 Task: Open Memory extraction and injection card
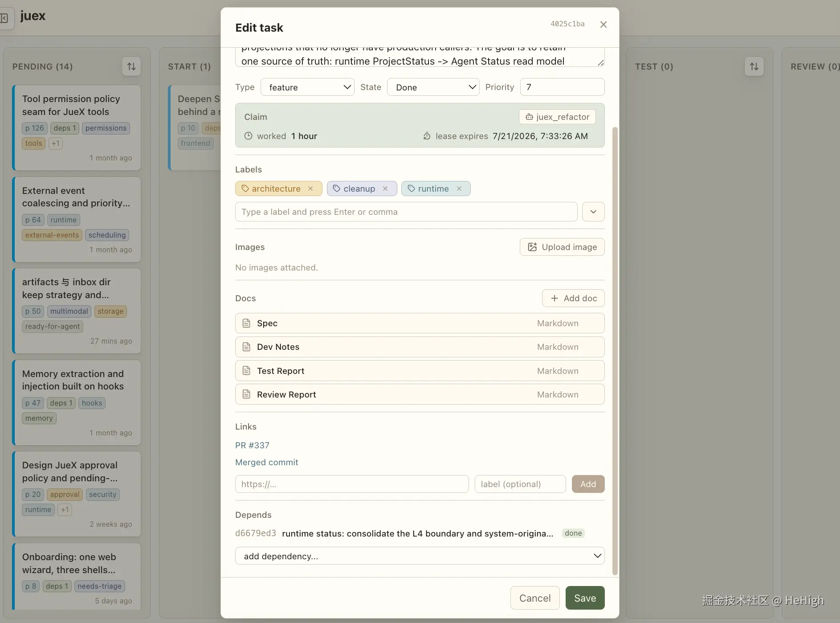coord(77,403)
